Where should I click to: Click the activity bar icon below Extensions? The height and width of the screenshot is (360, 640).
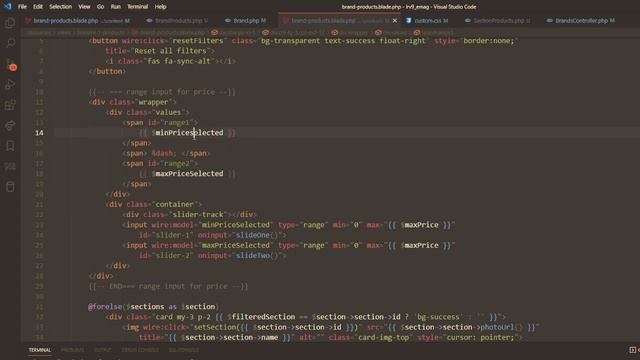[x=10, y=125]
